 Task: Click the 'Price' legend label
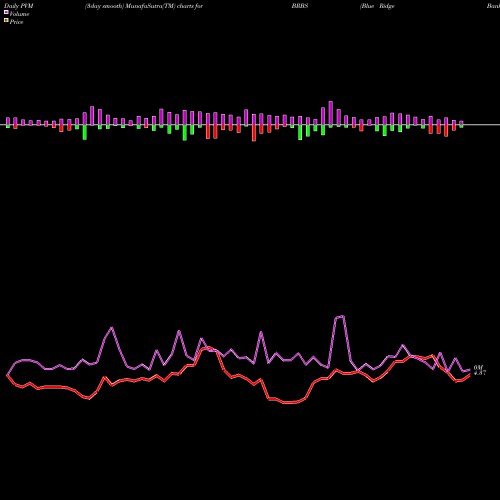click(16, 22)
